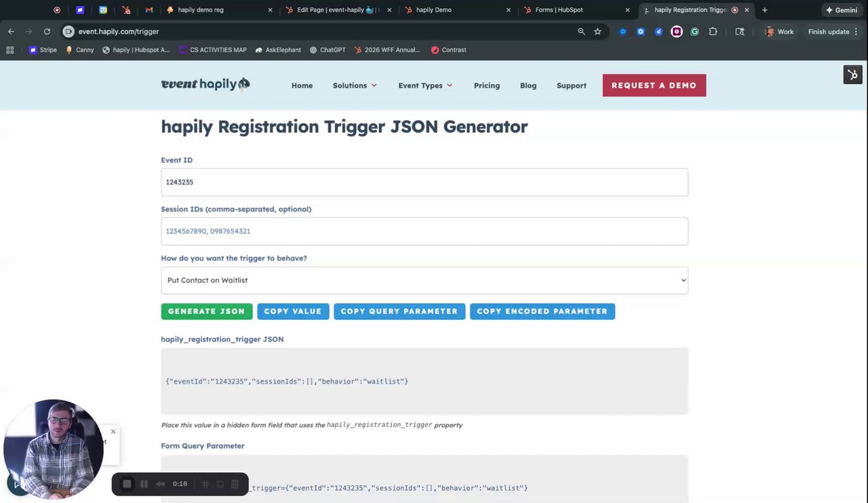Expand the Solutions navigation dropdown

pyautogui.click(x=355, y=85)
